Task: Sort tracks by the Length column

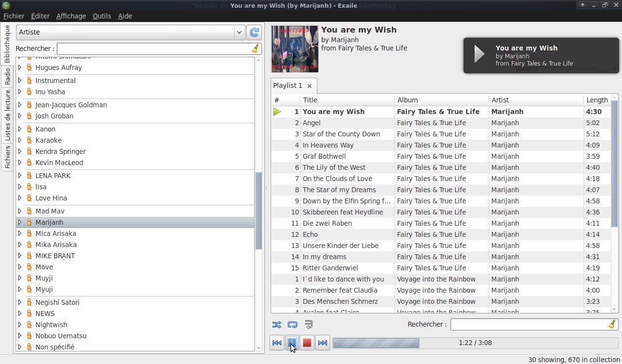Action: [x=597, y=100]
